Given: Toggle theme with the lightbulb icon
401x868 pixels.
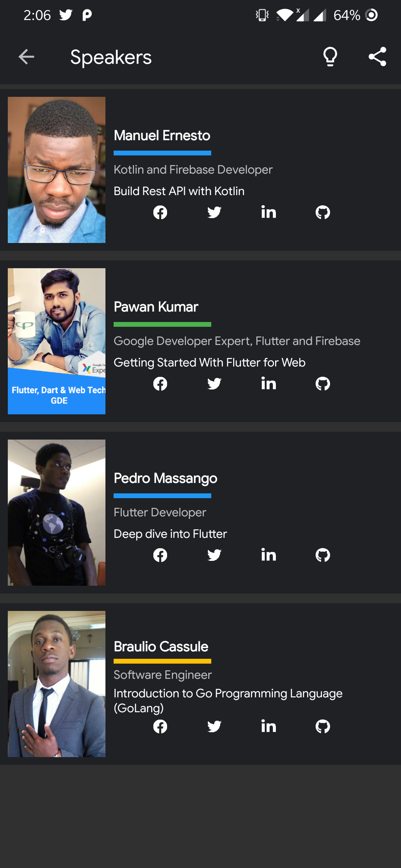Looking at the screenshot, I should 330,57.
